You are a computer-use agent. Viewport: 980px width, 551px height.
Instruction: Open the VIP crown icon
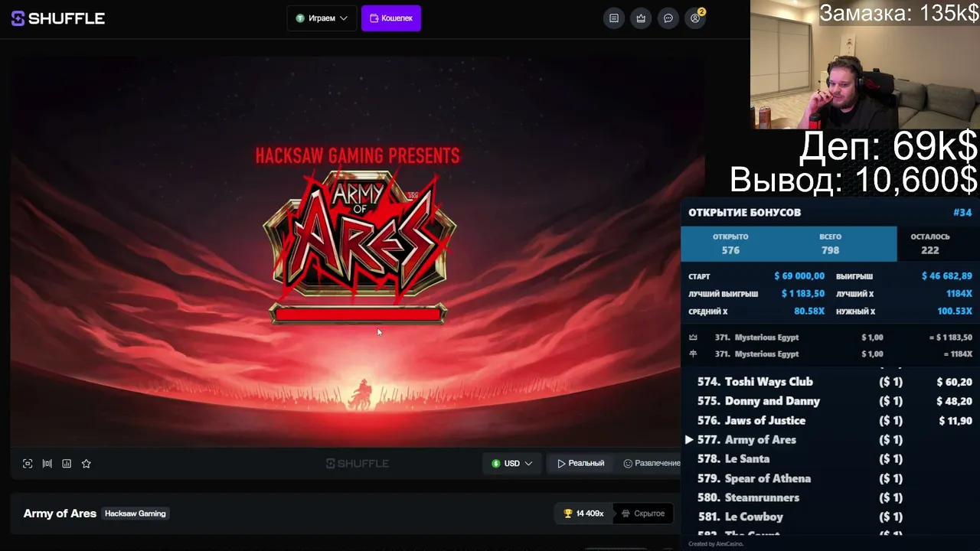pyautogui.click(x=641, y=18)
